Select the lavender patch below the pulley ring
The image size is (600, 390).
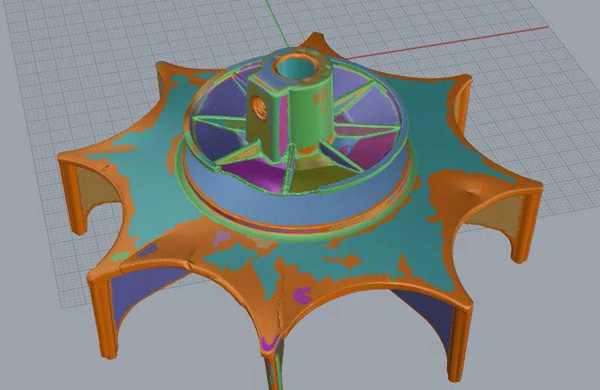220,238
